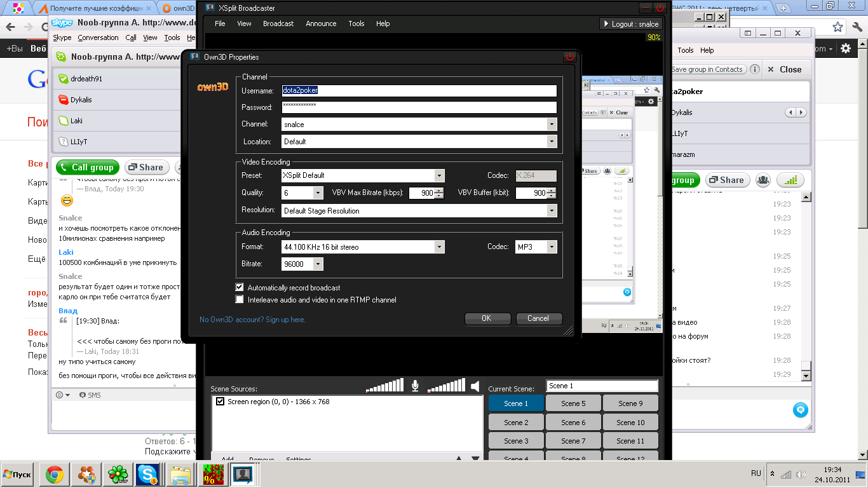868x488 pixels.
Task: Uncheck the Screen region source checkbox
Action: (x=220, y=402)
